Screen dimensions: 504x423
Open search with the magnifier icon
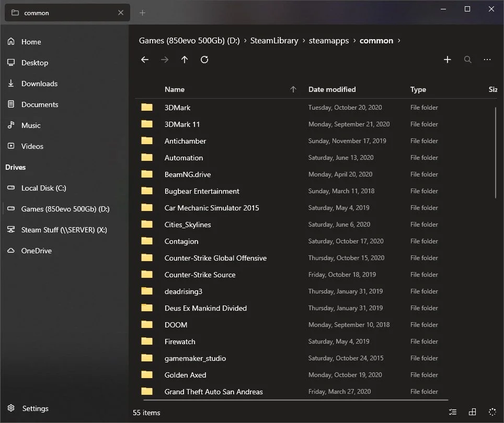[468, 60]
